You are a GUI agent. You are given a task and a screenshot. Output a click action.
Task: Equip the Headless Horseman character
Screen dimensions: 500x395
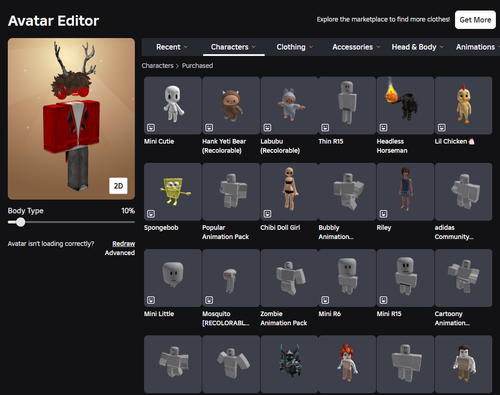tap(405, 105)
